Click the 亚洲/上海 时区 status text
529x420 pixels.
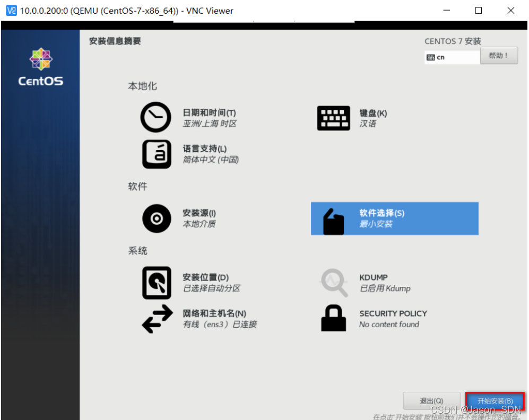click(210, 124)
